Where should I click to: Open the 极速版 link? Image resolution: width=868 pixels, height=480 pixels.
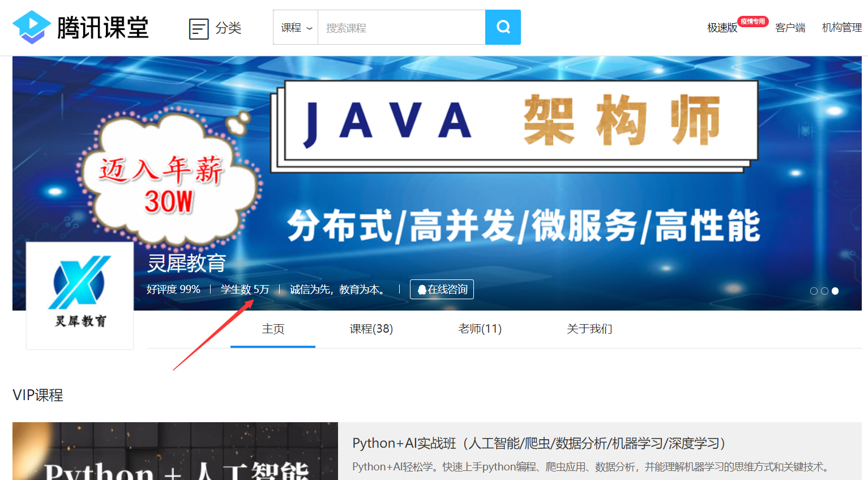[x=722, y=28]
